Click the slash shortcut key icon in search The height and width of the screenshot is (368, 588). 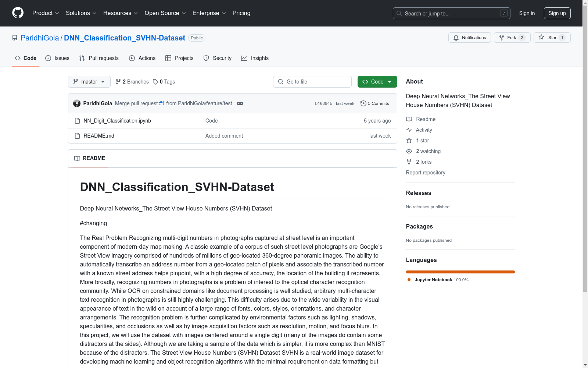tap(504, 13)
